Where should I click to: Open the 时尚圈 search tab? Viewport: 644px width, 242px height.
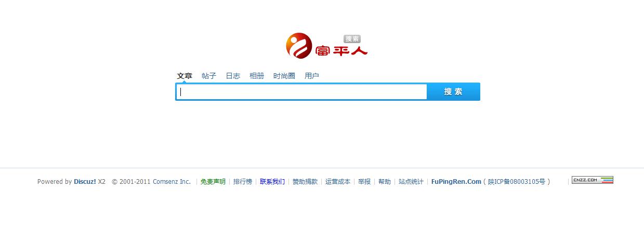click(x=284, y=76)
